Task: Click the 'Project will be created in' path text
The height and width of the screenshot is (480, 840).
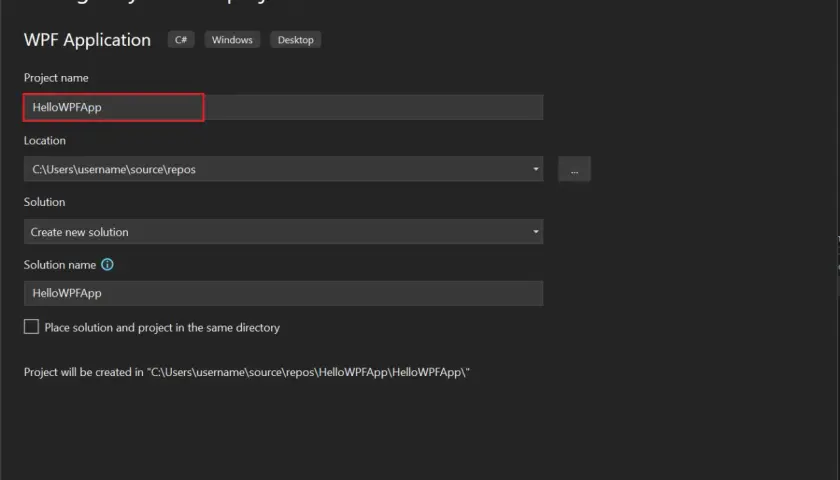Action: (x=247, y=372)
